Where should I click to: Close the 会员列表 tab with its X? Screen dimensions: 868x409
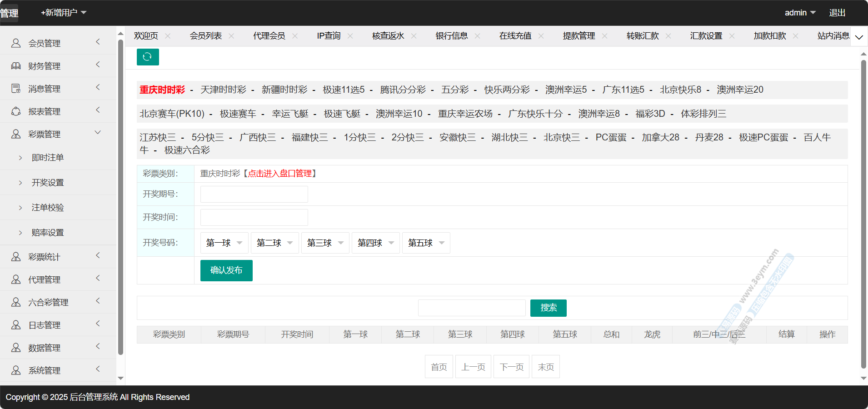point(231,36)
